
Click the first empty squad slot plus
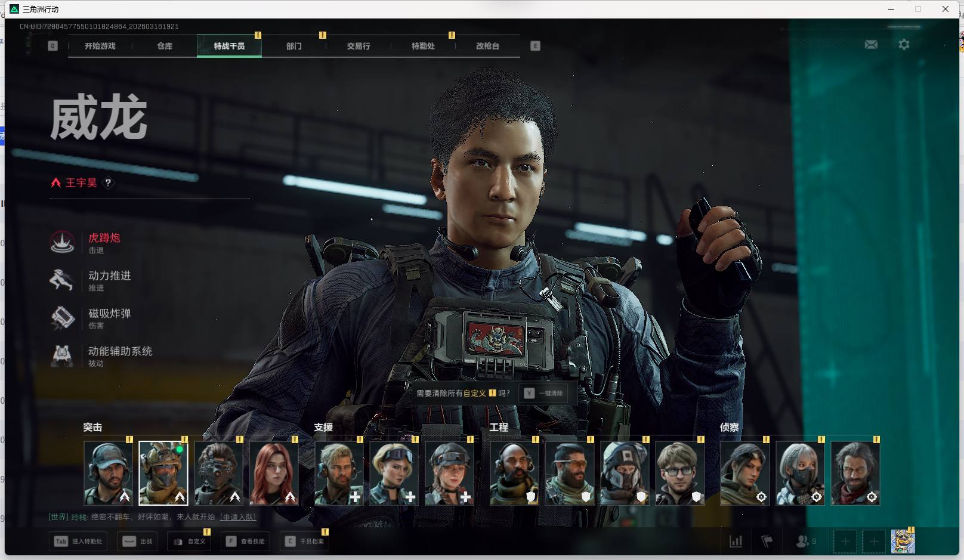[845, 542]
